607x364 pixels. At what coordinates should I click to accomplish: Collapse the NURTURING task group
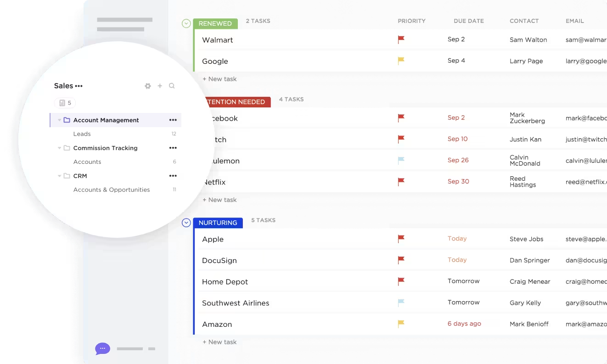tap(186, 222)
